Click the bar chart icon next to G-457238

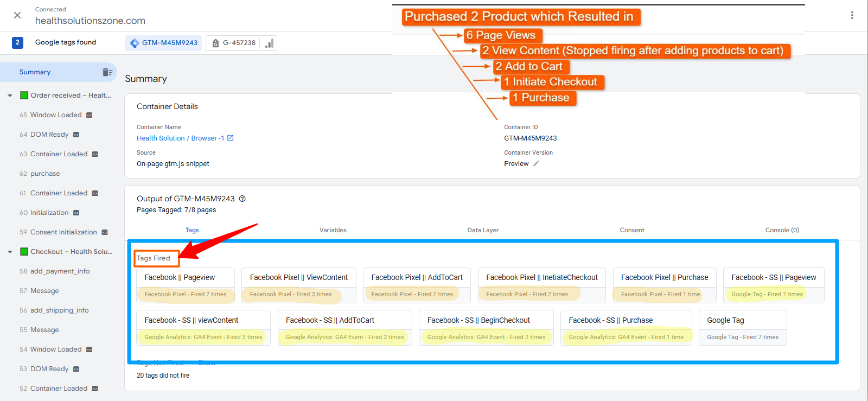pyautogui.click(x=269, y=43)
